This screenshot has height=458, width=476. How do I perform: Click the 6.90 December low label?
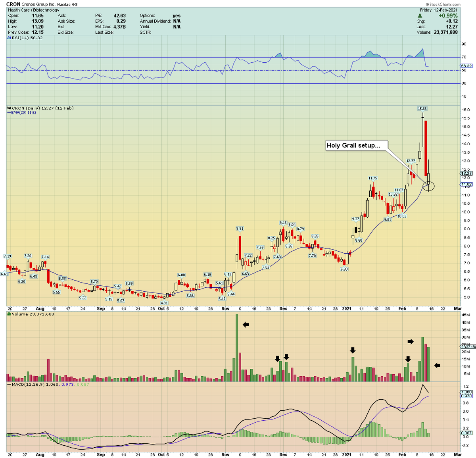tap(344, 269)
